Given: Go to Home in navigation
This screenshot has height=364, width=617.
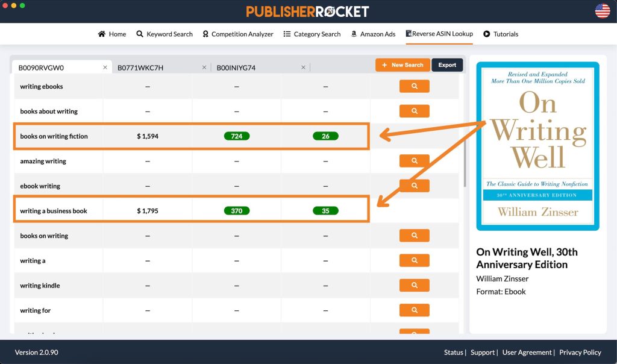Looking at the screenshot, I should click(x=112, y=34).
